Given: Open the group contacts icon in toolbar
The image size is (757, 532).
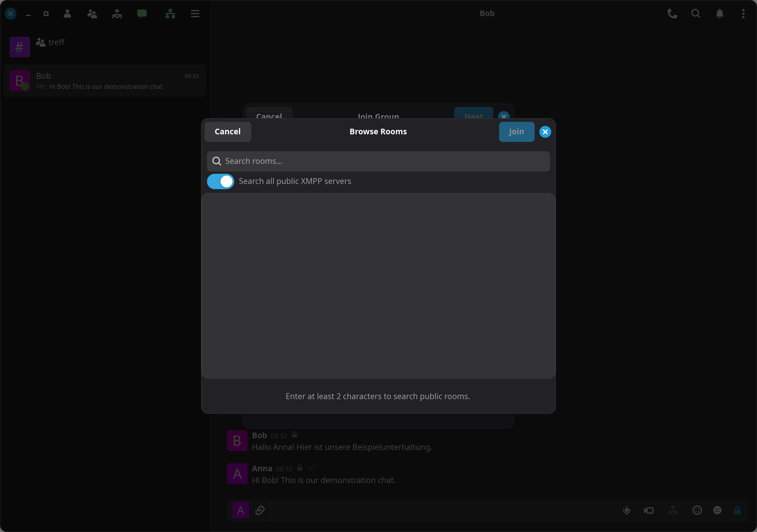Looking at the screenshot, I should pyautogui.click(x=92, y=14).
